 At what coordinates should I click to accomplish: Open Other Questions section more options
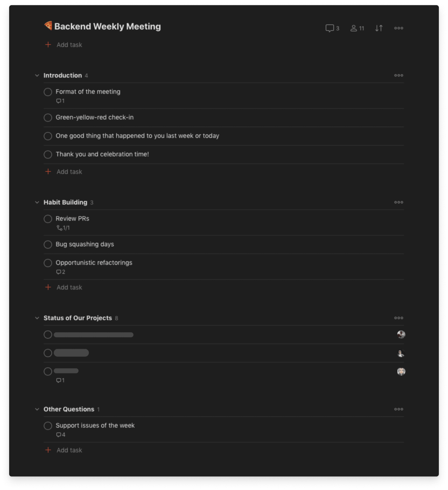[399, 409]
